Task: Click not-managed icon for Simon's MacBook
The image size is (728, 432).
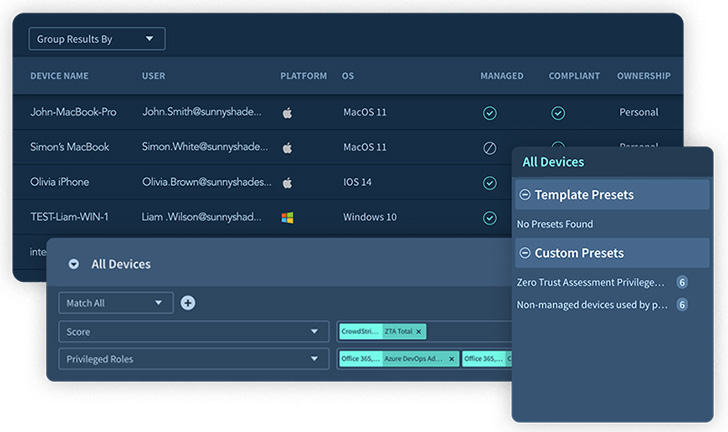Action: pos(489,148)
